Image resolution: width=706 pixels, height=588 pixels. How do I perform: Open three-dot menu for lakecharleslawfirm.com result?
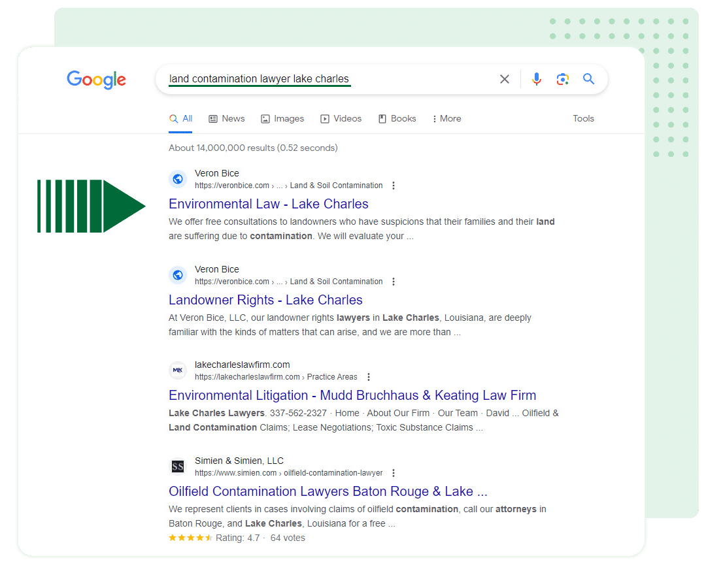[x=368, y=377]
